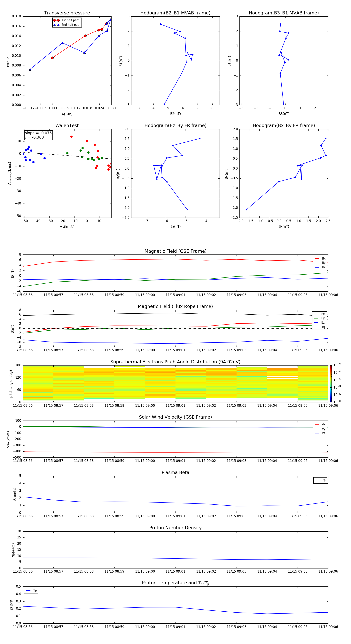Click the 'Transverse pressure' plot title
This screenshot has height=644, width=351.
tap(67, 13)
